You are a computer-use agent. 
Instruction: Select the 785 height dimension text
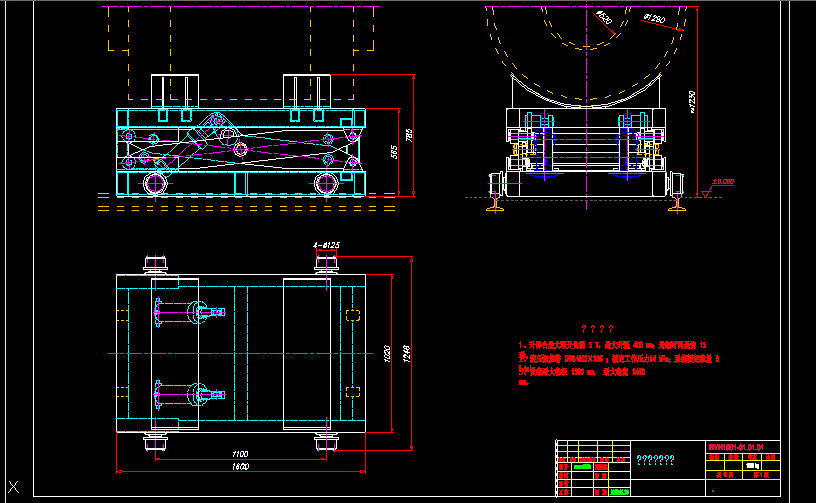pyautogui.click(x=409, y=135)
